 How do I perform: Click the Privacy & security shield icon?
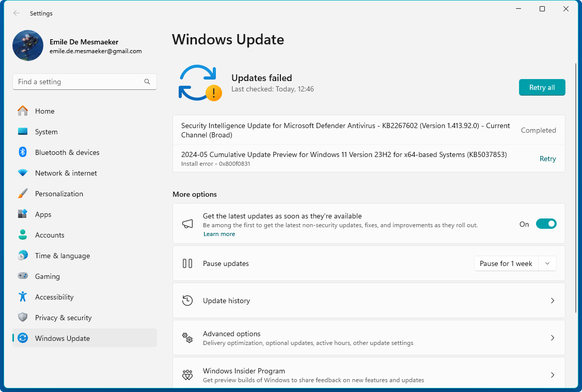(23, 318)
